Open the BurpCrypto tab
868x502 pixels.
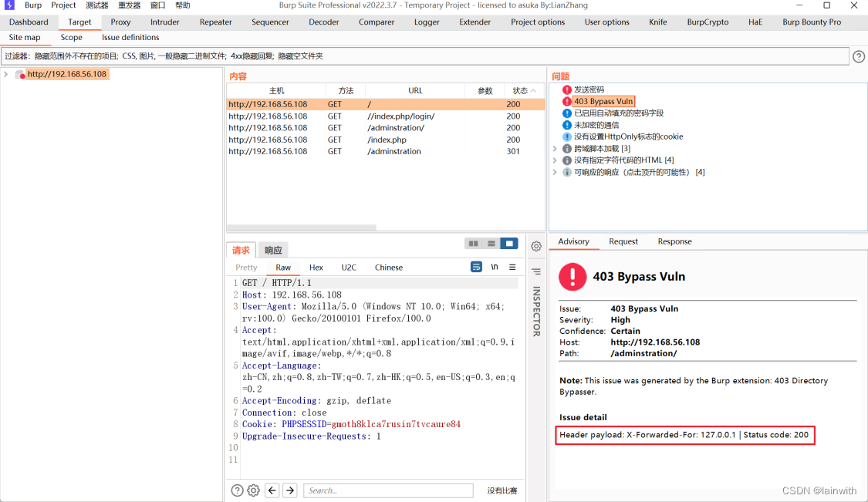click(x=708, y=22)
